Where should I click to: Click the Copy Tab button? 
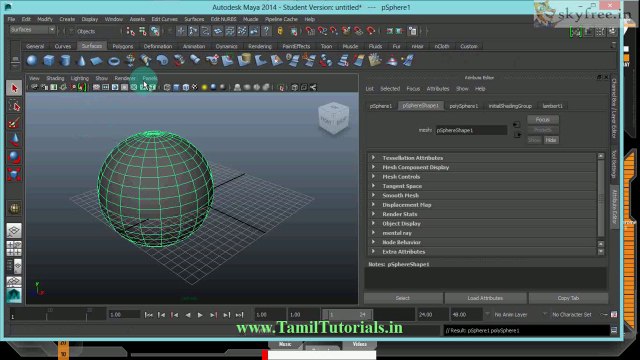[x=568, y=298]
